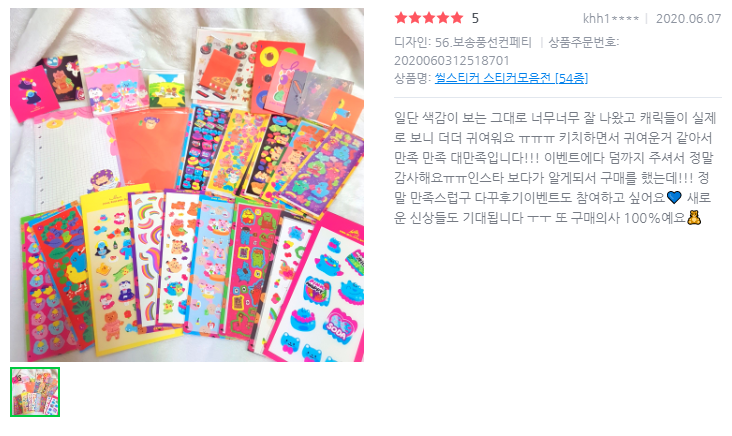Select the green-bordered review photo thumbnail
Viewport: 732px width, 436px height.
[35, 392]
